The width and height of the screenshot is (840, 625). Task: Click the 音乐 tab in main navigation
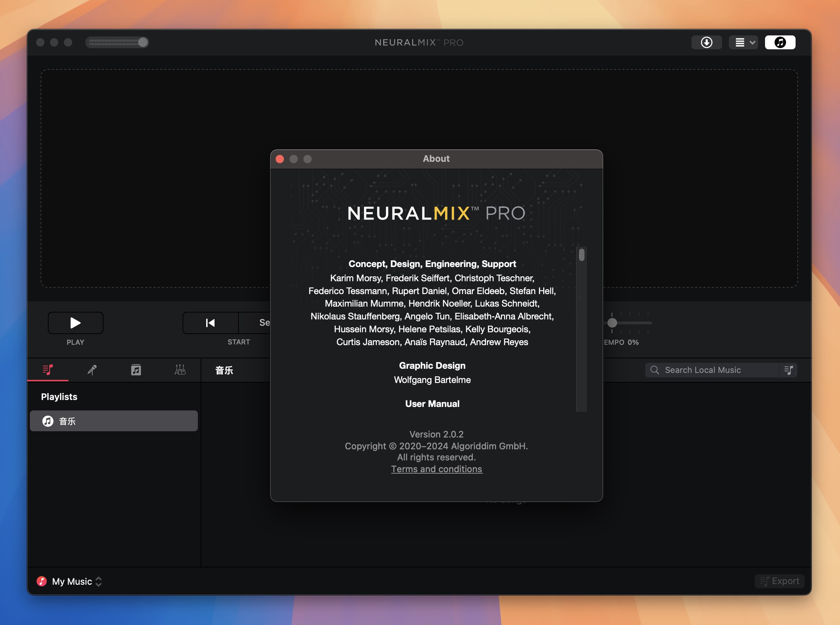pos(225,370)
